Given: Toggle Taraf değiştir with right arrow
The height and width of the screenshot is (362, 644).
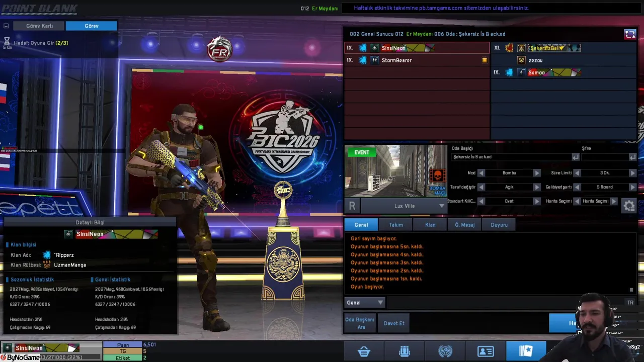Looking at the screenshot, I should click(x=537, y=187).
